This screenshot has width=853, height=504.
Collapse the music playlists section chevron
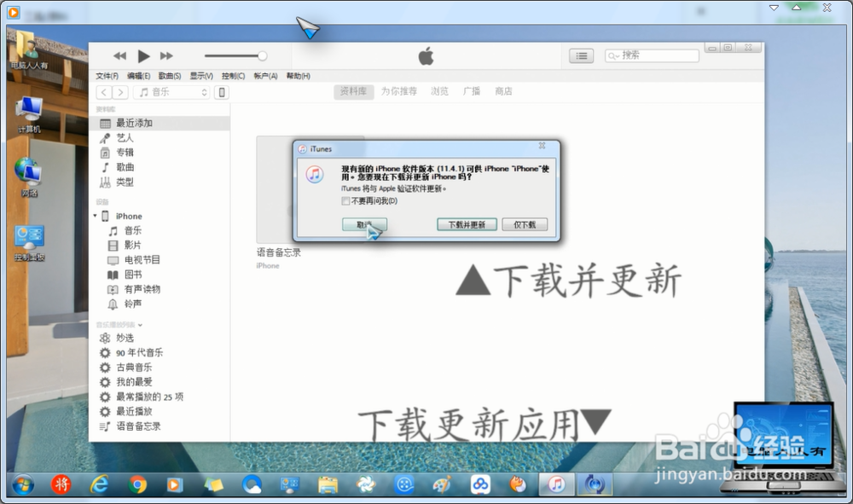[x=141, y=325]
